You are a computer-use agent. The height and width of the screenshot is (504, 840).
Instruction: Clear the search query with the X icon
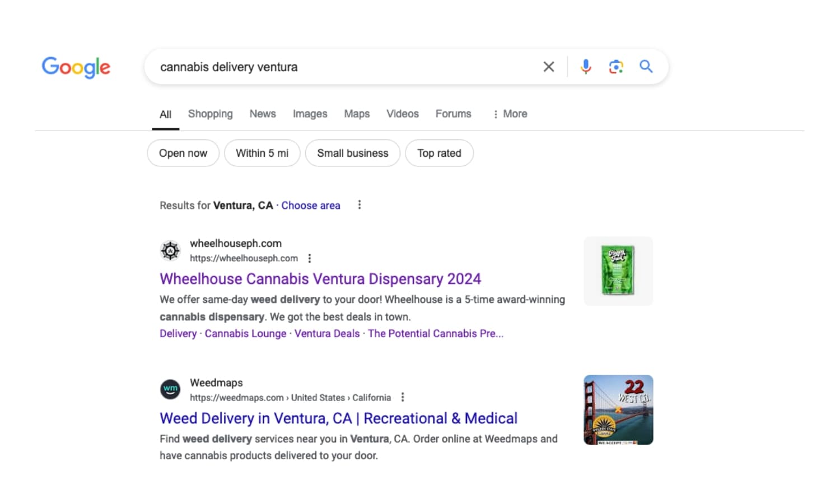[548, 66]
